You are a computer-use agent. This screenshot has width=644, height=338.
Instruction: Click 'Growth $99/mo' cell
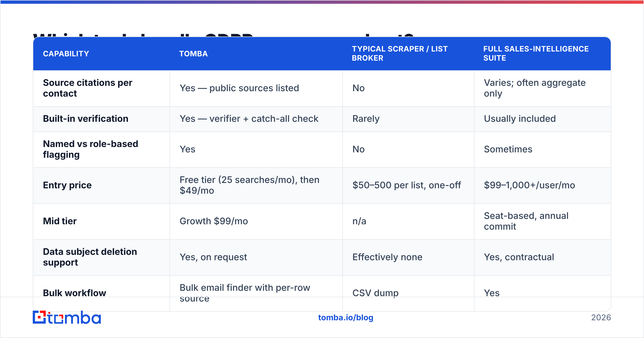click(214, 221)
